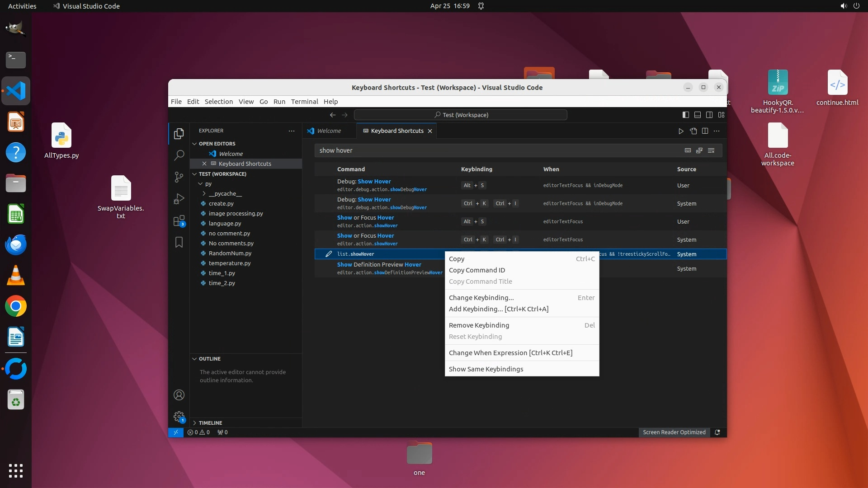Open the Terminal menu
Image resolution: width=868 pixels, height=488 pixels.
pos(304,102)
